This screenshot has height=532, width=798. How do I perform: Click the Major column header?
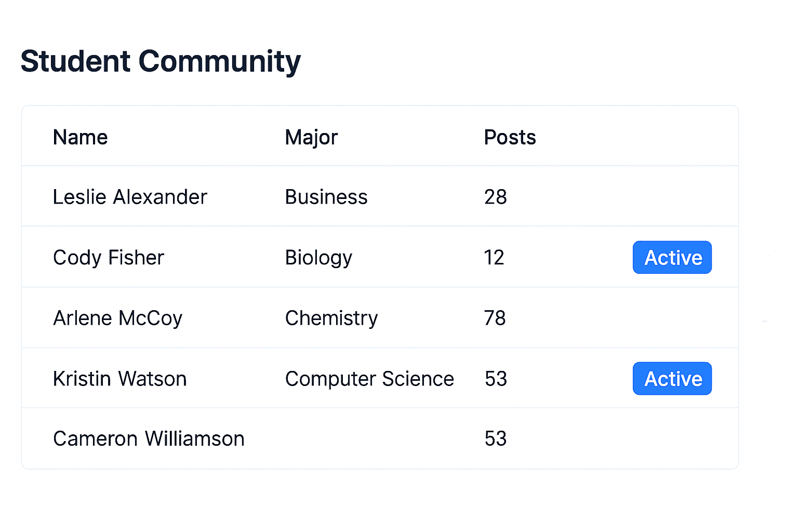tap(311, 138)
